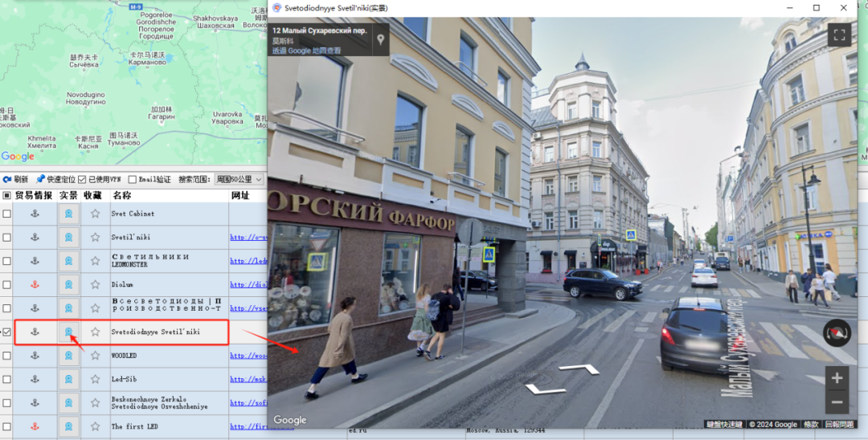This screenshot has width=868, height=440.
Task: Open the Diolun website link
Action: click(x=248, y=285)
